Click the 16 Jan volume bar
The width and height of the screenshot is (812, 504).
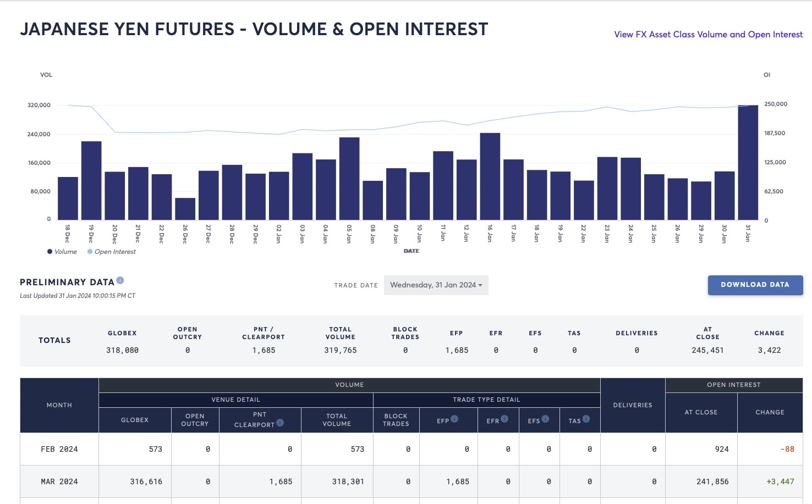tap(490, 176)
